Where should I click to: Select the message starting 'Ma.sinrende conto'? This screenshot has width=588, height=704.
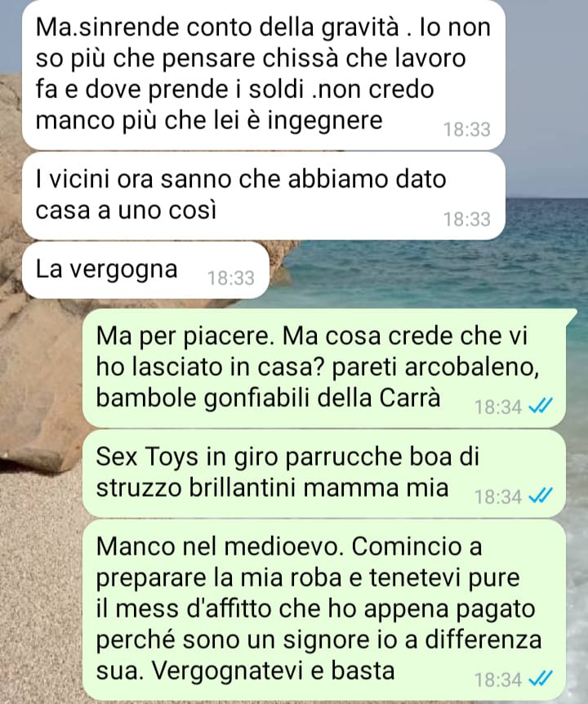click(x=264, y=74)
